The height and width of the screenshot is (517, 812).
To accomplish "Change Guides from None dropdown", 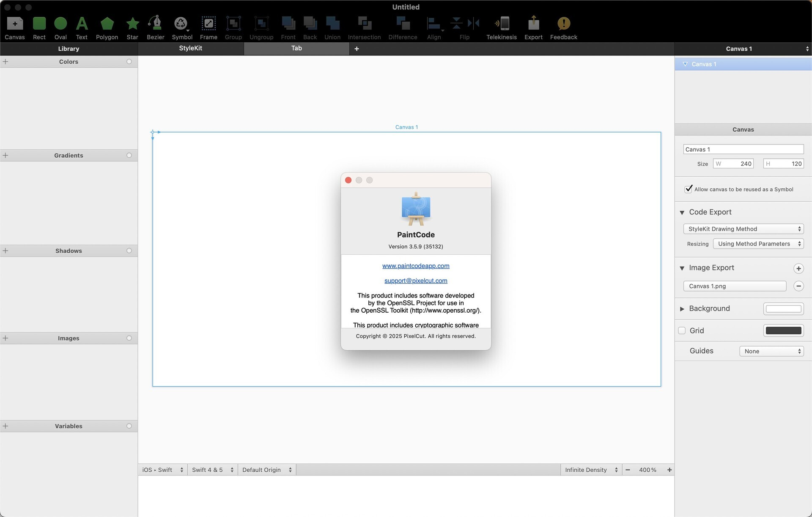I will pyautogui.click(x=771, y=351).
